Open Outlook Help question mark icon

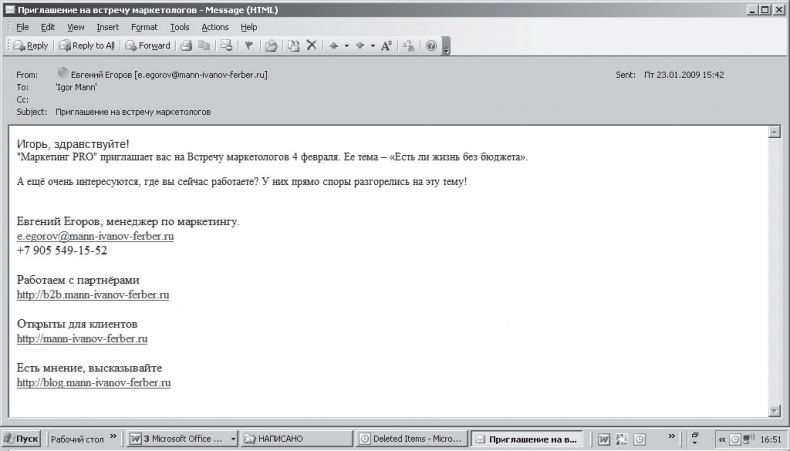pyautogui.click(x=431, y=46)
